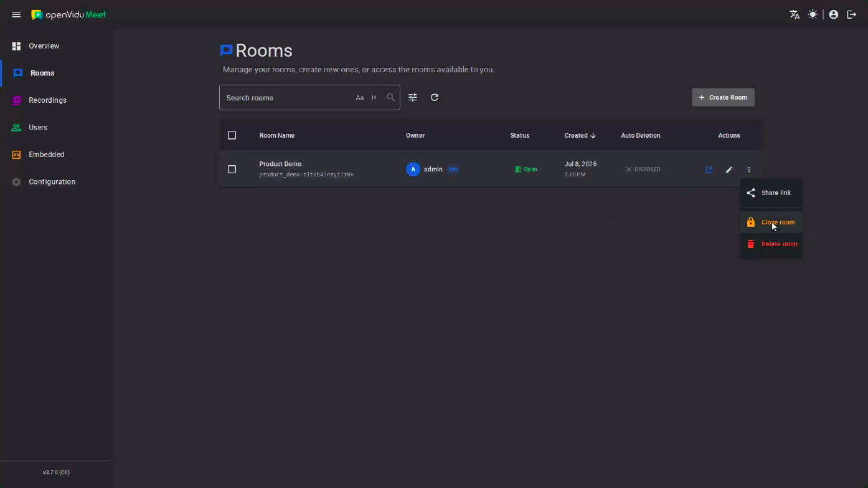
Task: Click the room ID product_demo-zlt8b45nryj7r0v
Action: coord(306,175)
